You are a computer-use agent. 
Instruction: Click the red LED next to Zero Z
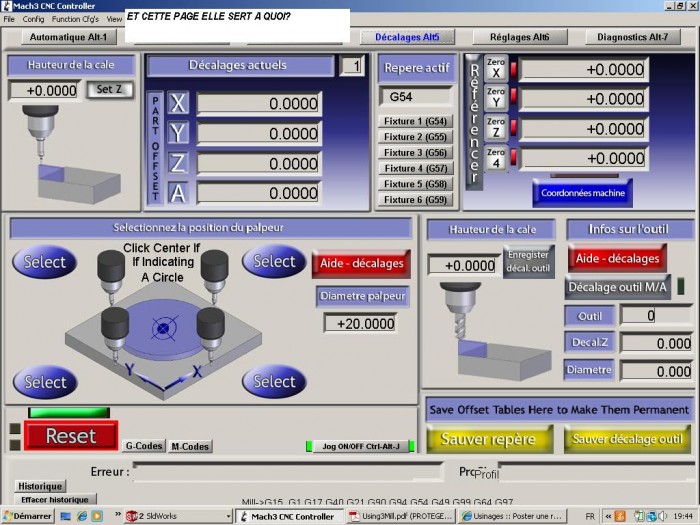(513, 127)
